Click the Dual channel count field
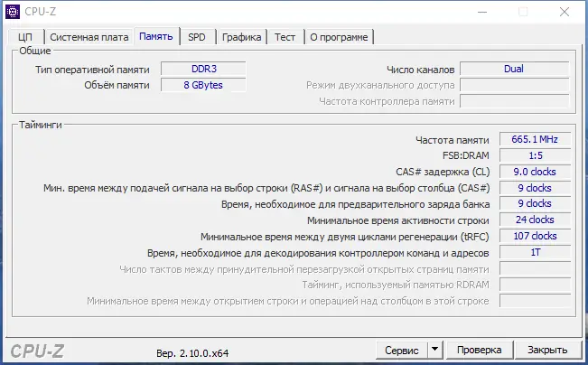This screenshot has height=365, width=588. click(x=514, y=69)
